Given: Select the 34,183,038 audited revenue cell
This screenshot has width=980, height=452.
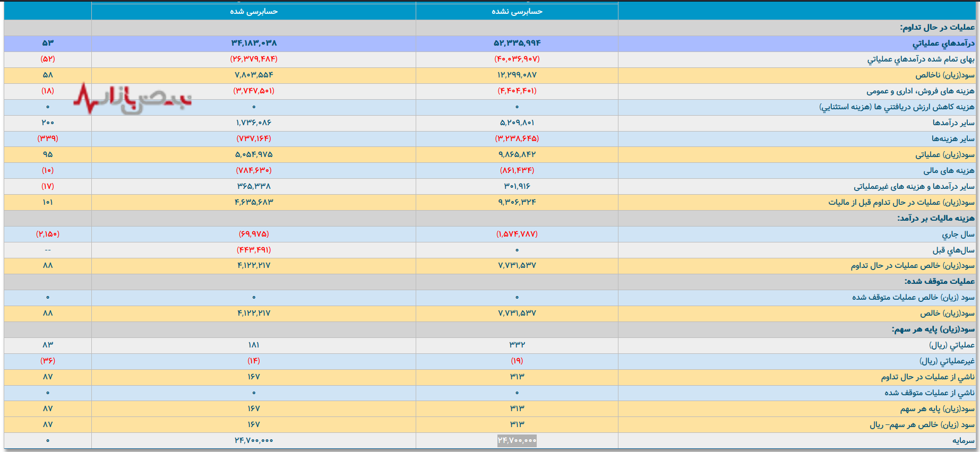Looking at the screenshot, I should [254, 43].
